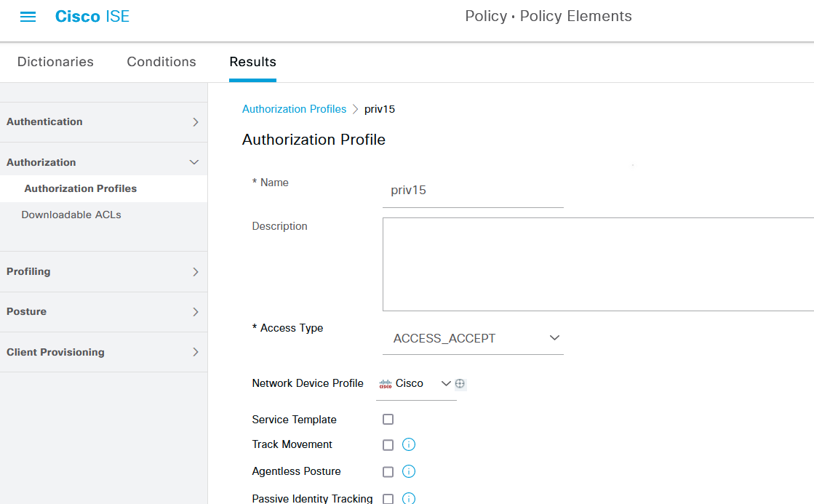Select the Posture sidebar label

tap(26, 311)
